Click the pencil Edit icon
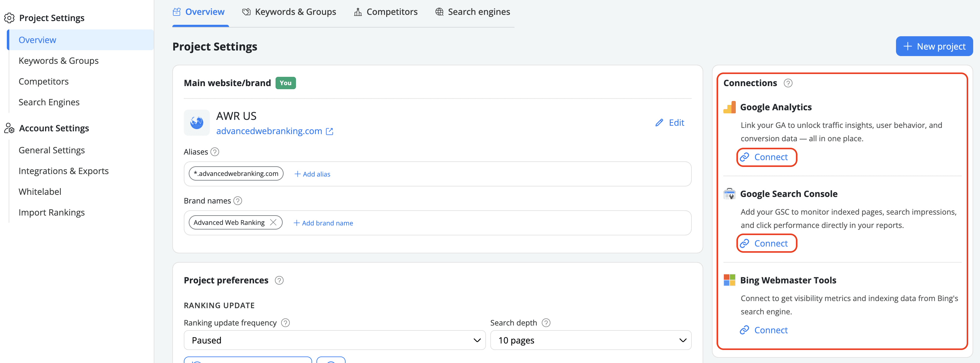The width and height of the screenshot is (980, 363). point(659,123)
